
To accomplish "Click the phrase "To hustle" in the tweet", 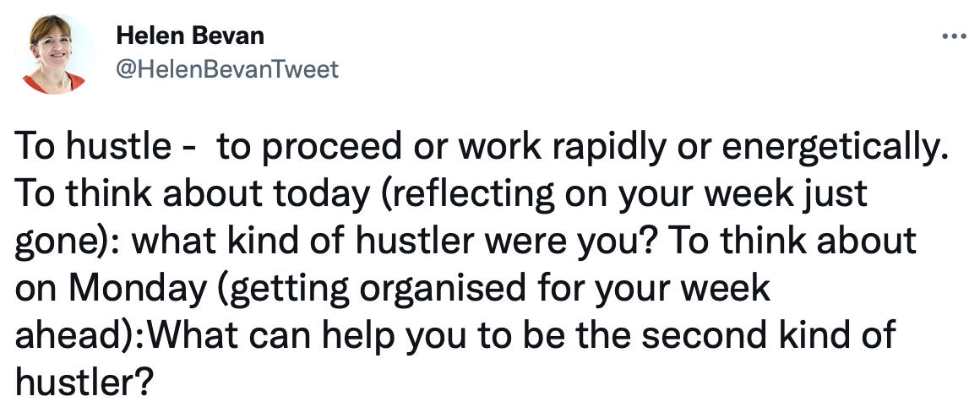I will [93, 146].
